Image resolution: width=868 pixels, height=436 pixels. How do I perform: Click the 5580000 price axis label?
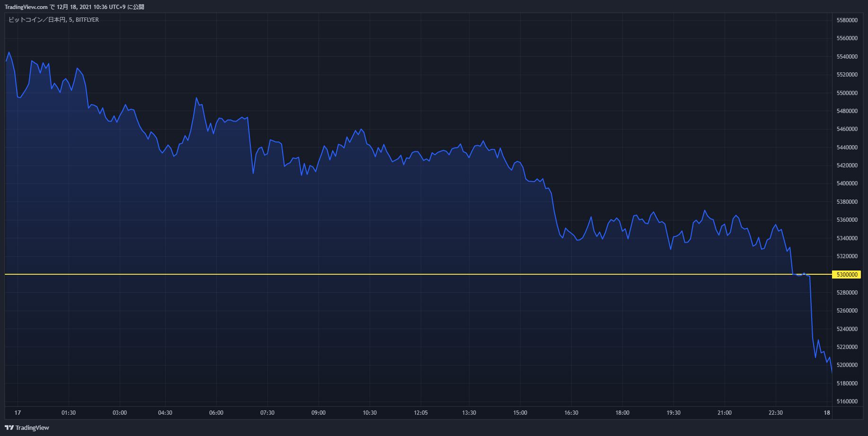(847, 20)
